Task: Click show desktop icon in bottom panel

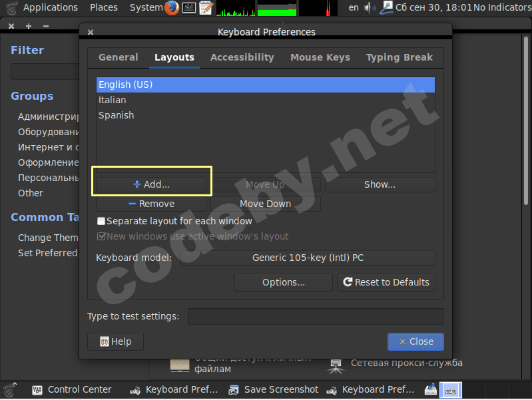Action: point(10,389)
